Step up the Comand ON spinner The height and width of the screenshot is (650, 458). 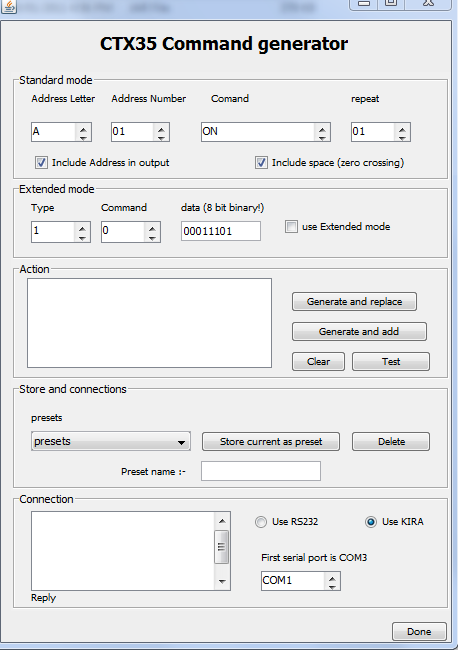322,128
